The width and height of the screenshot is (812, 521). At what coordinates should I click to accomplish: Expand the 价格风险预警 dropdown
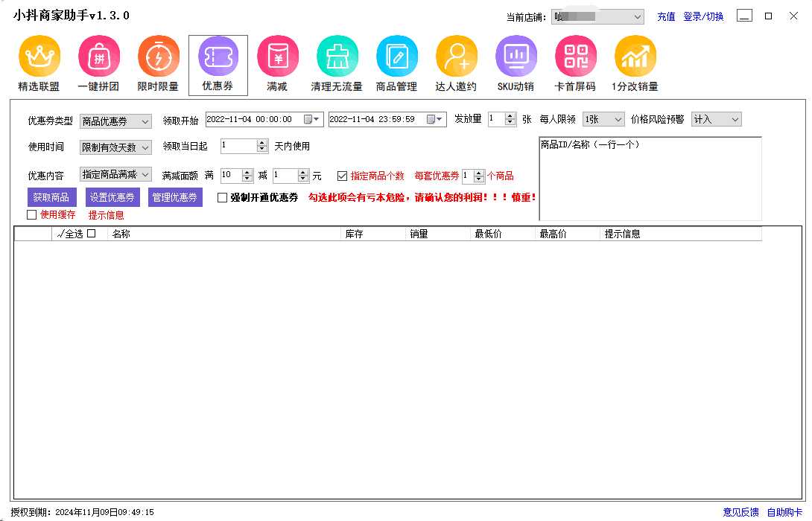click(717, 119)
